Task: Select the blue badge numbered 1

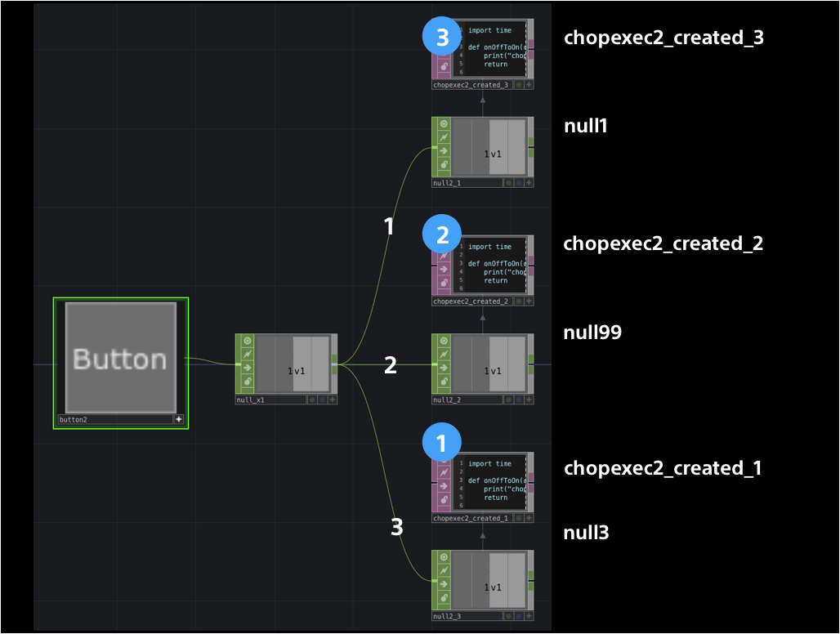Action: tap(441, 442)
